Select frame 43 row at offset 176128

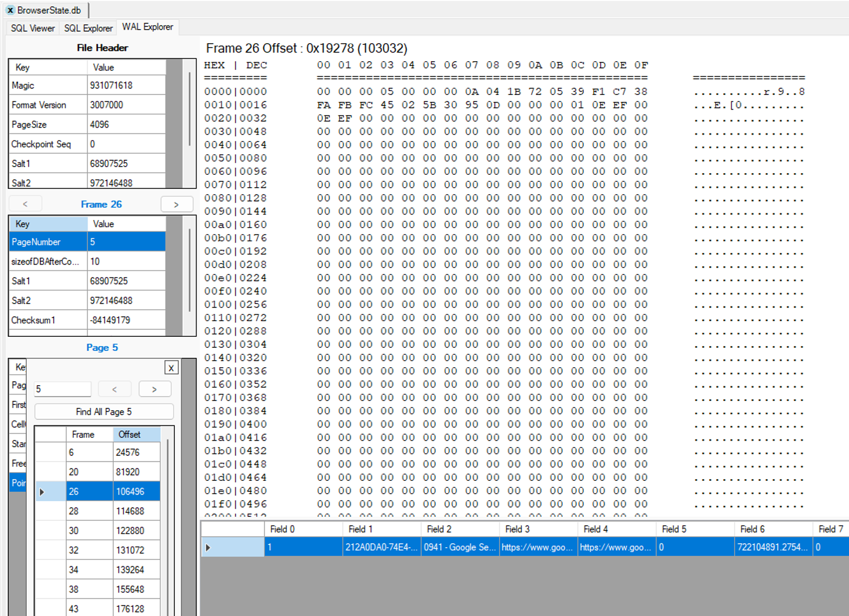pyautogui.click(x=97, y=608)
